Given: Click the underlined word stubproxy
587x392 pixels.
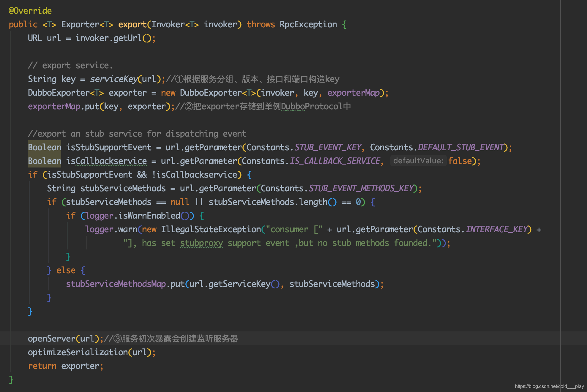Looking at the screenshot, I should [x=201, y=243].
